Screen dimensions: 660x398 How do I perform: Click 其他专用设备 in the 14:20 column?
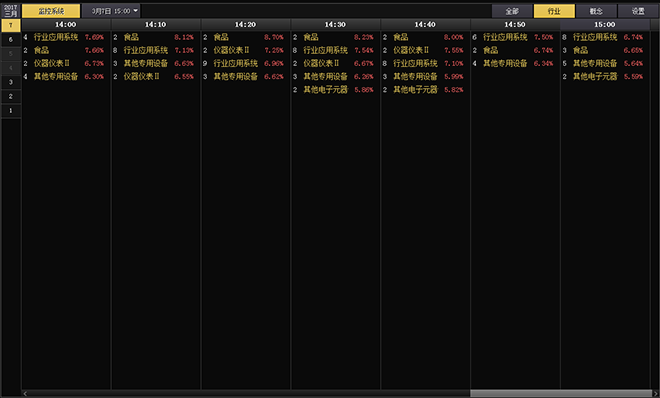coord(236,76)
